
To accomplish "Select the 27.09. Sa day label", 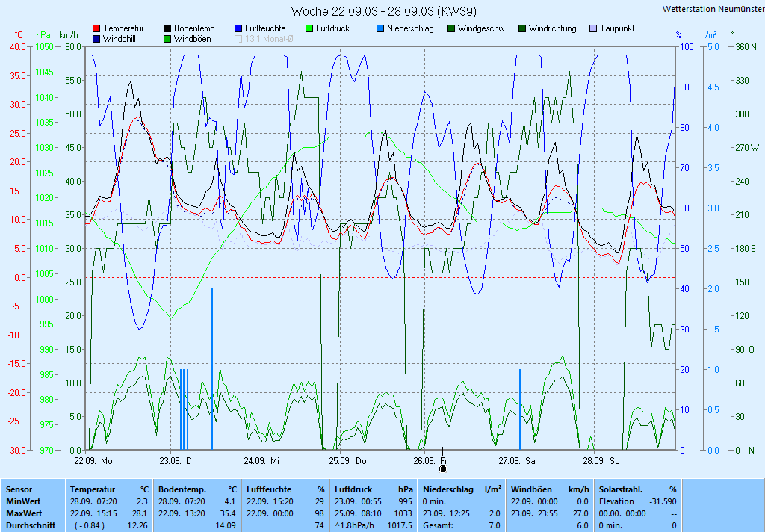I will click(517, 461).
